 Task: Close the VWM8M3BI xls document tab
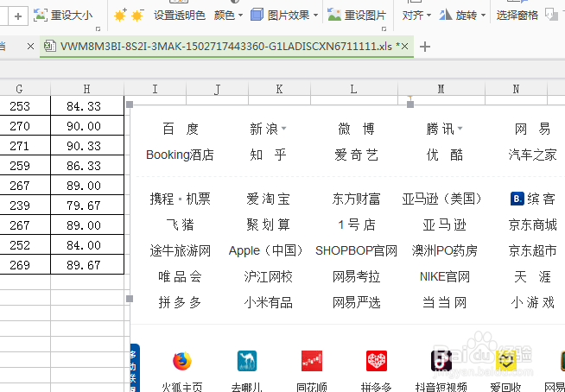pos(404,47)
